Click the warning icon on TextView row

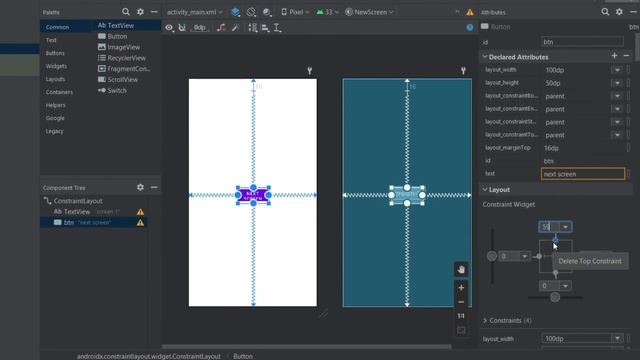point(140,212)
